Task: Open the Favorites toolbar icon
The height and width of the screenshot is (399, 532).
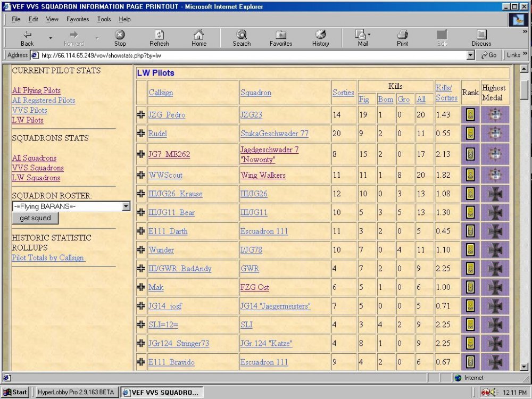Action: tap(280, 38)
